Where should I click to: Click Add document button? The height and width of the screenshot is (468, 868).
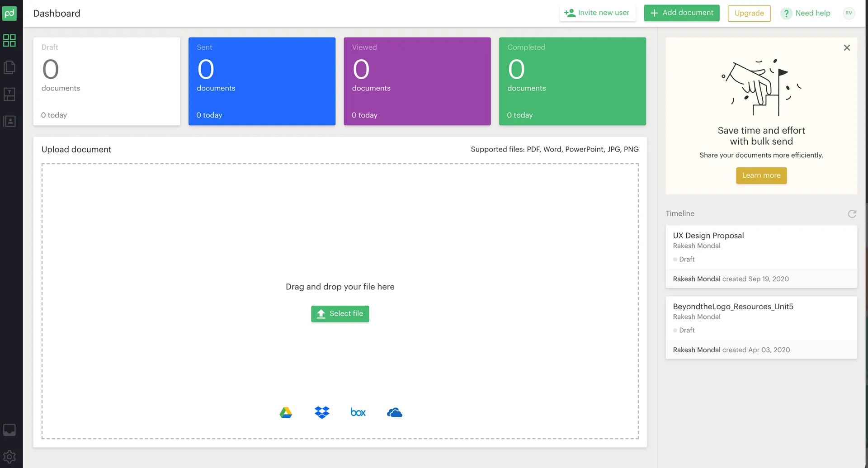681,13
